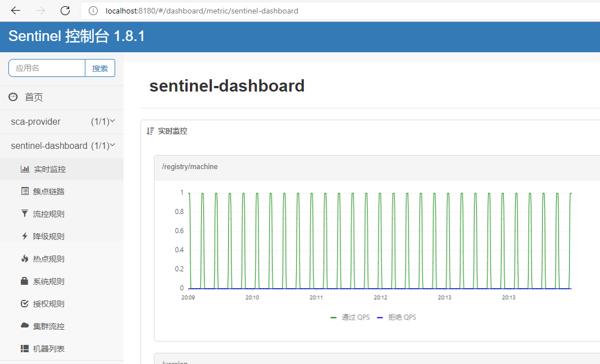
Task: Open 降级规则 using the lightning icon
Action: pyautogui.click(x=24, y=236)
